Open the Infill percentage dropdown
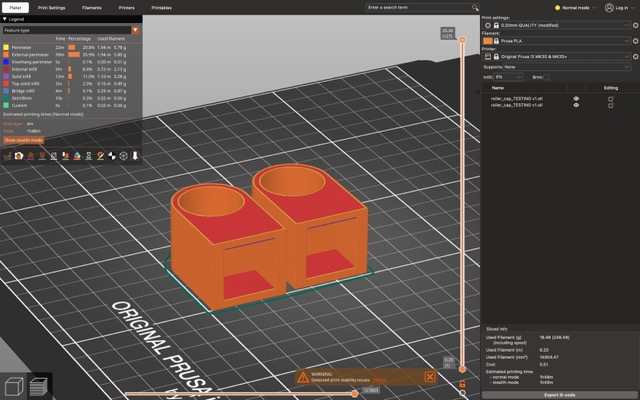This screenshot has width=640, height=400. click(508, 77)
